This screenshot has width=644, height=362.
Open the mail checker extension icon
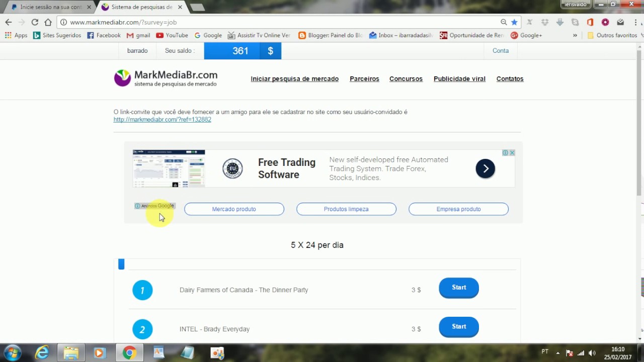(620, 22)
